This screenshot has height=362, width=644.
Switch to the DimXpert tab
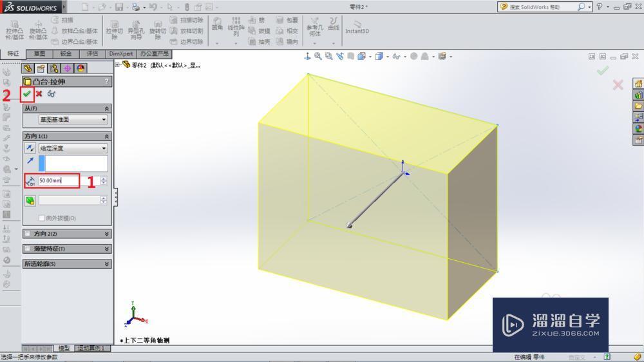[x=121, y=53]
